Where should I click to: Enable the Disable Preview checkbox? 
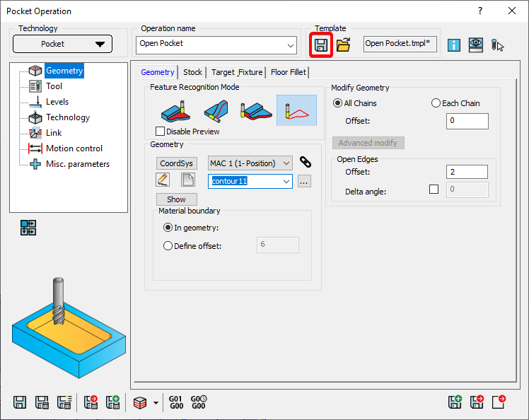[x=160, y=132]
